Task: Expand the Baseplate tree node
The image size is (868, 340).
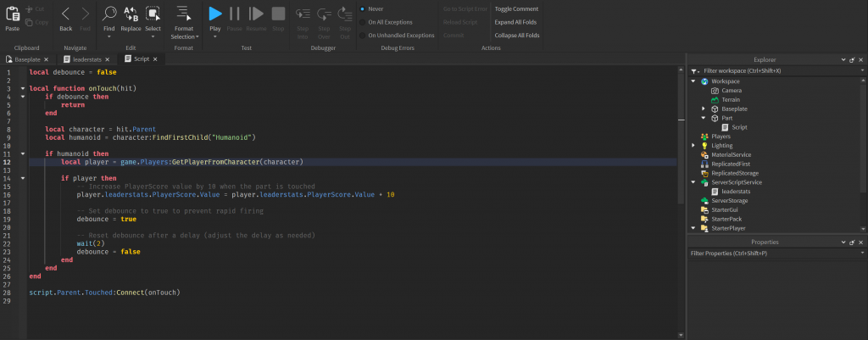Action: point(704,109)
